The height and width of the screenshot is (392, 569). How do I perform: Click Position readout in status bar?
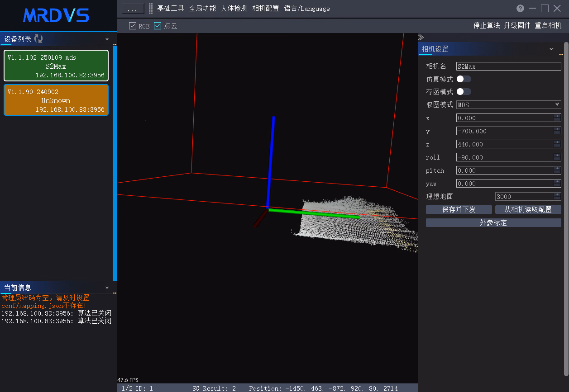click(324, 388)
